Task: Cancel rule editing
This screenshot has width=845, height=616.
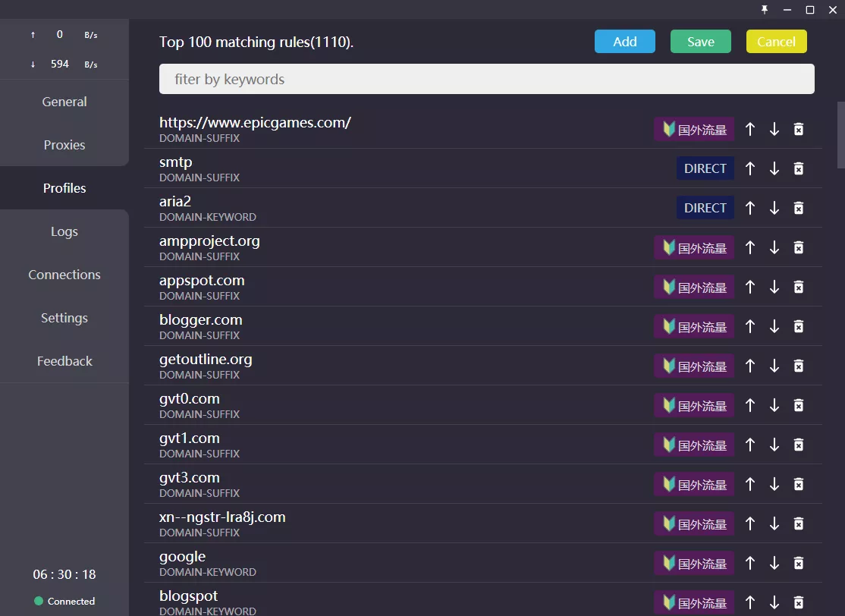Action: tap(776, 42)
